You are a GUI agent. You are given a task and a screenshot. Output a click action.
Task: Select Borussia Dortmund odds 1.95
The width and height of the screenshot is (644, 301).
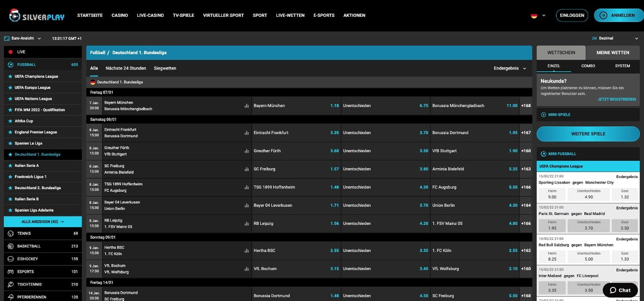(x=475, y=133)
